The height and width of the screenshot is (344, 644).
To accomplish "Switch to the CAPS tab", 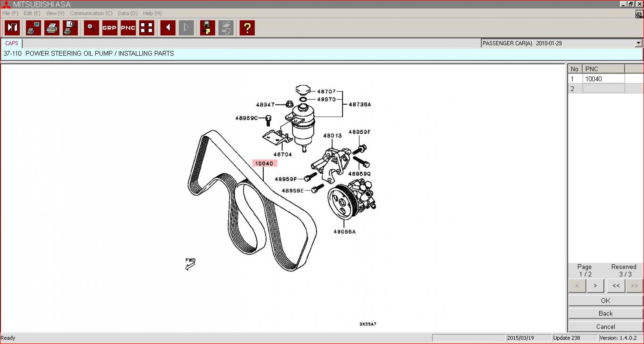I will pos(12,43).
